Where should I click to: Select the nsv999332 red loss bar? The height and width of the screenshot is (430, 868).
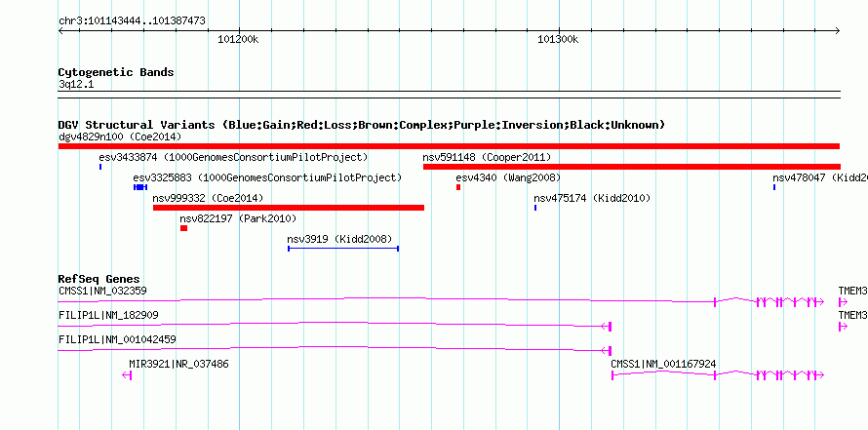click(x=289, y=208)
